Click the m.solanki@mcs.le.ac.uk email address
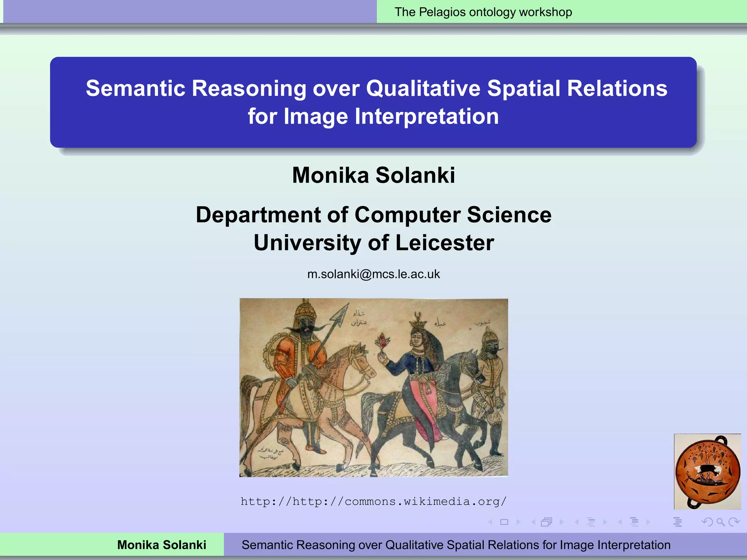The width and height of the screenshot is (747, 560). coord(373,274)
